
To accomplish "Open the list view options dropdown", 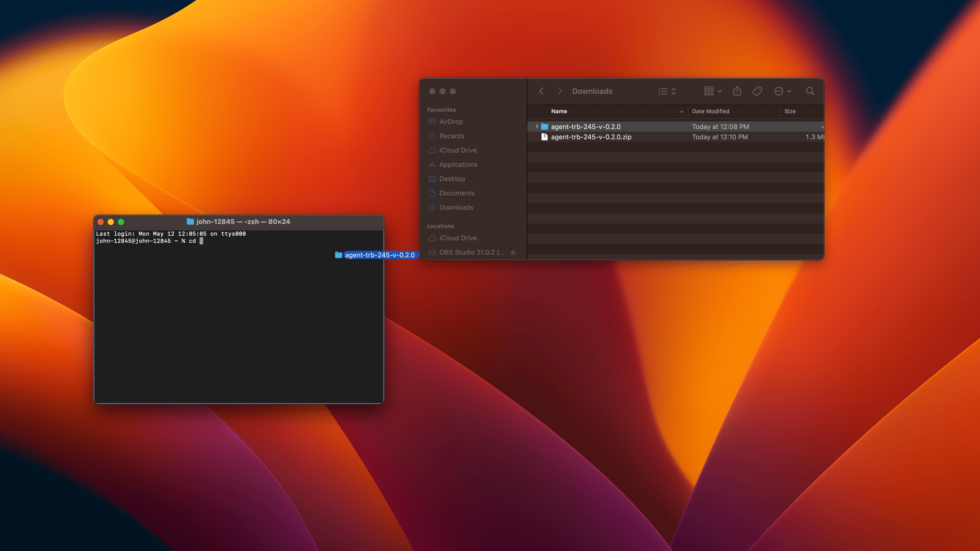I will point(667,91).
